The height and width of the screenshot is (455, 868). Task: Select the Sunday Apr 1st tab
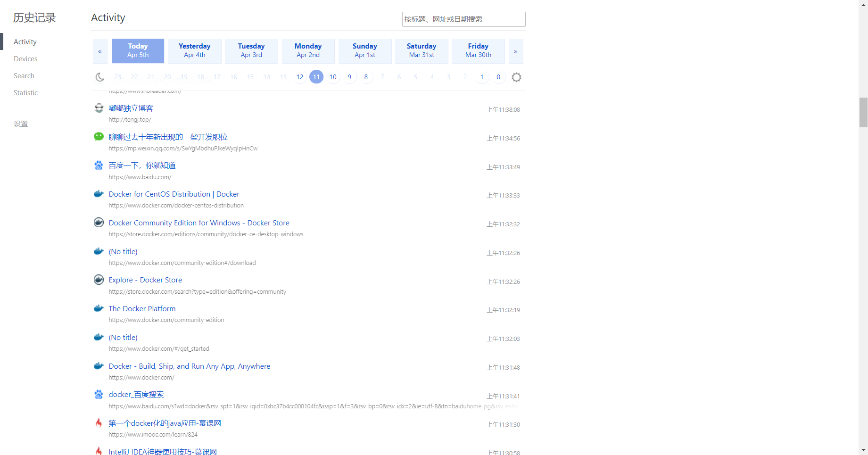(x=365, y=51)
